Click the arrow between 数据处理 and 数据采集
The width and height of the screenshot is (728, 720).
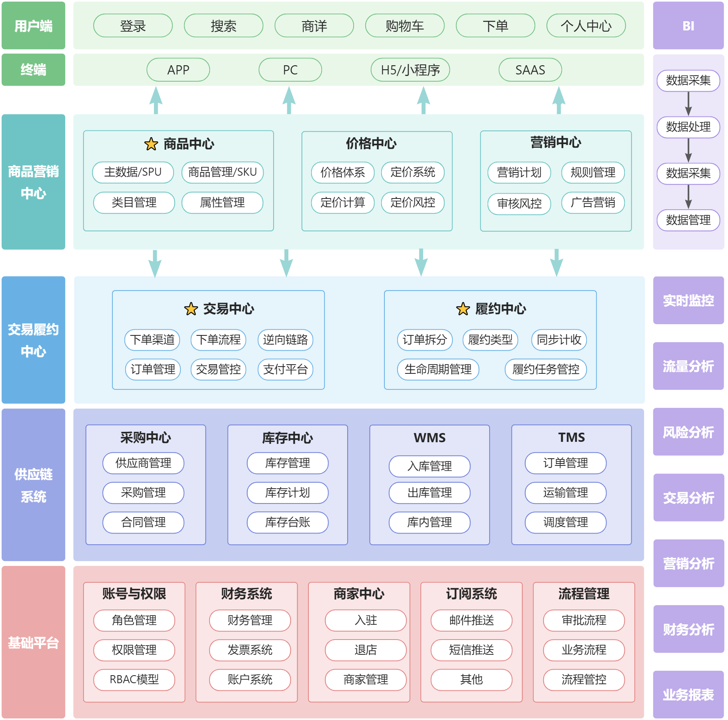688,150
